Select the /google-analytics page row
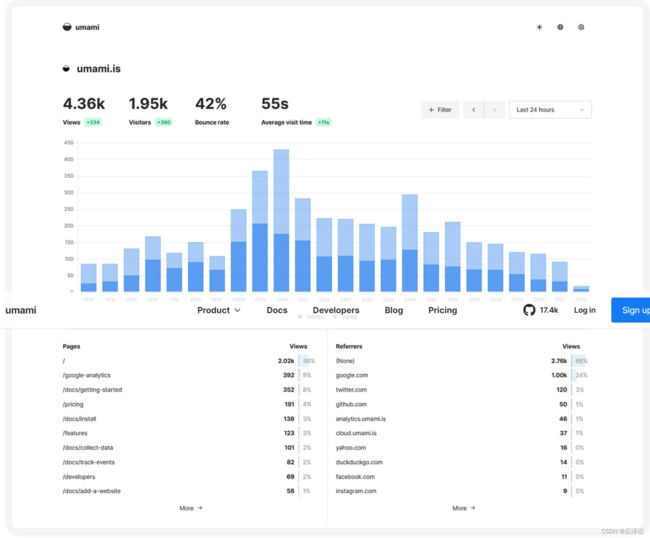 click(x=189, y=375)
